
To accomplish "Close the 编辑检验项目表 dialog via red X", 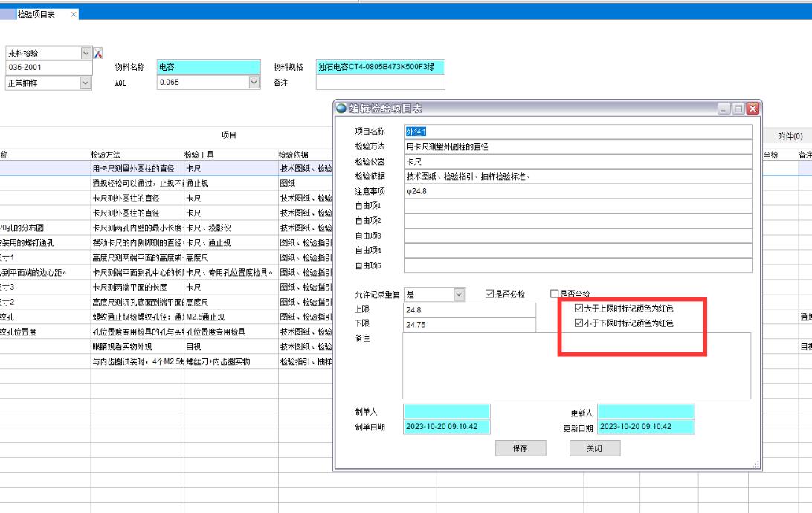I will 753,110.
